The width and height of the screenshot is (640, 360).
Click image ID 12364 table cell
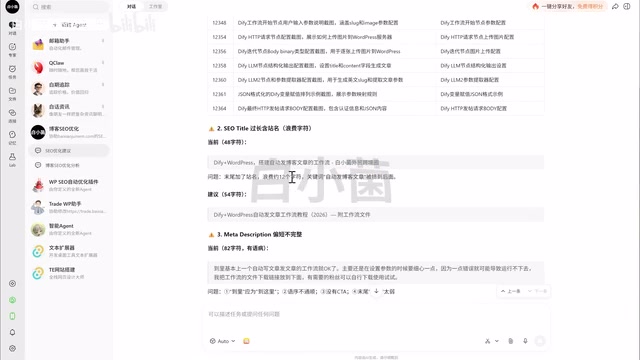click(x=219, y=109)
